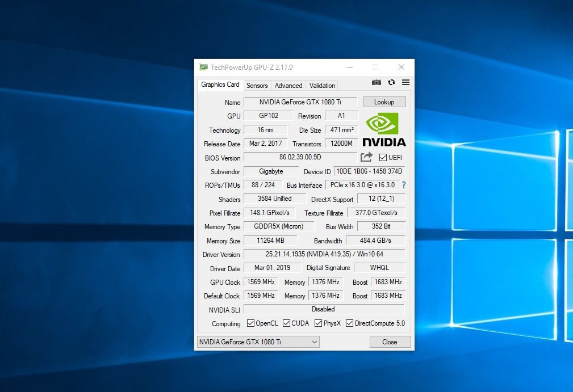This screenshot has height=392, width=573.
Task: Click the refresh icon in GPU-Z
Action: coord(391,82)
